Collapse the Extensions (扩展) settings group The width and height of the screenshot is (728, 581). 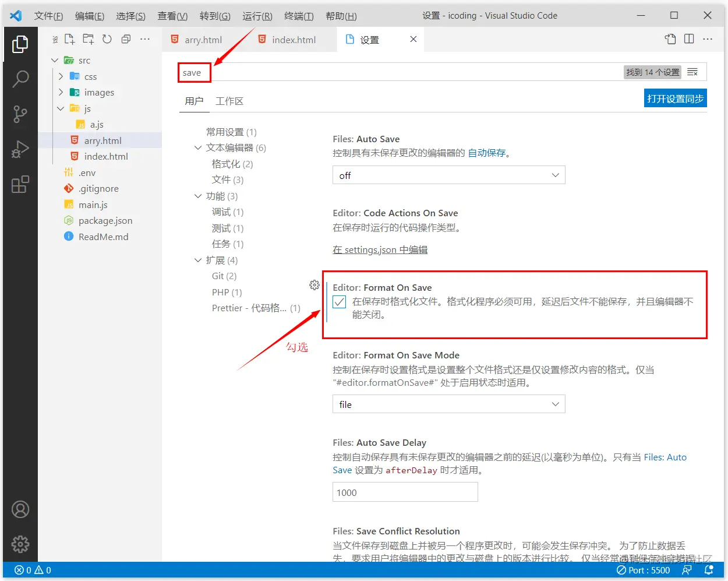(x=198, y=260)
